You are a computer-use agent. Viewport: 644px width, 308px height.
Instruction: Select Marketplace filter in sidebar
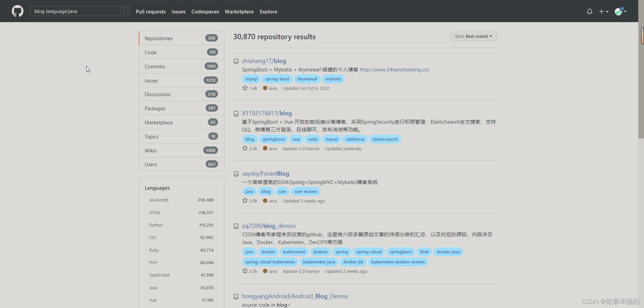[181, 122]
